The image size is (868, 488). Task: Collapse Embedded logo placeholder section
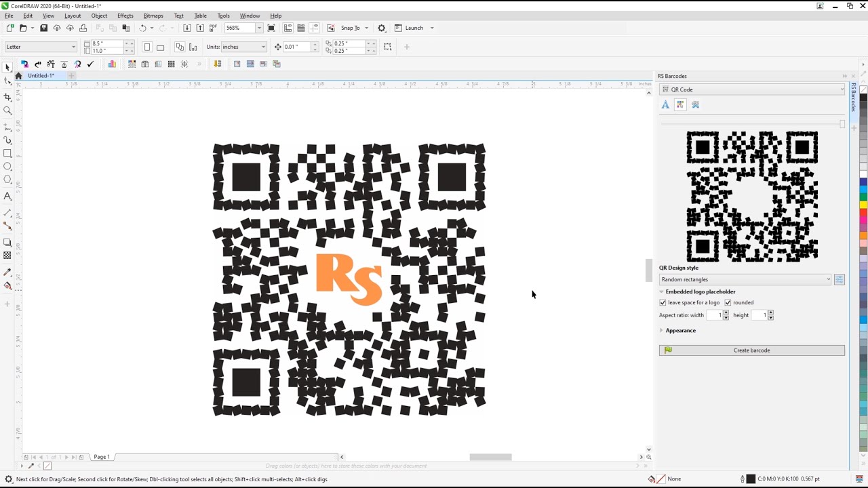pos(661,291)
